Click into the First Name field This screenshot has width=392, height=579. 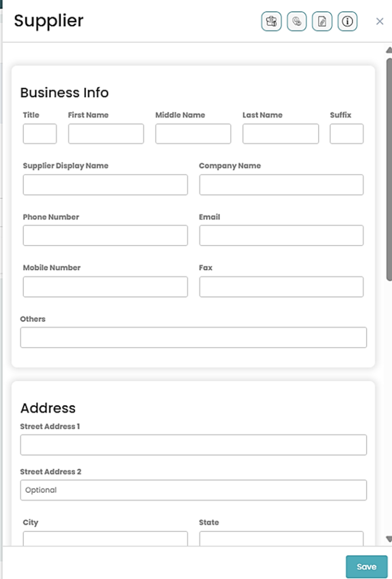pos(106,134)
